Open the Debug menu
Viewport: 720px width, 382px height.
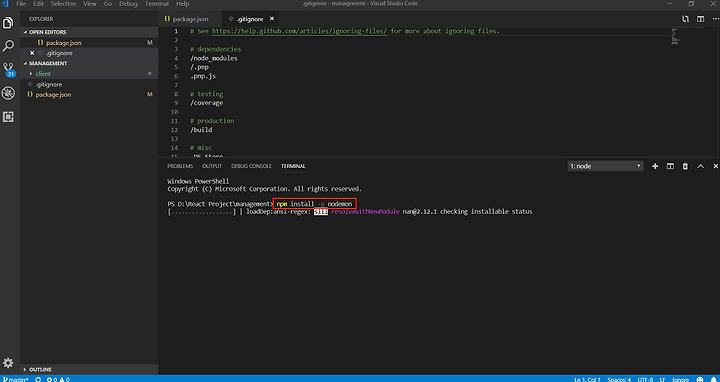click(128, 4)
